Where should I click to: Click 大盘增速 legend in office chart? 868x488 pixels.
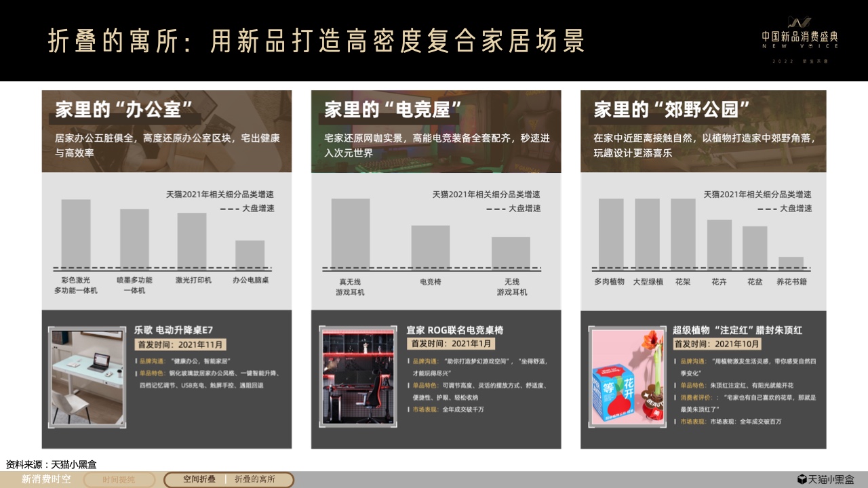pos(248,209)
